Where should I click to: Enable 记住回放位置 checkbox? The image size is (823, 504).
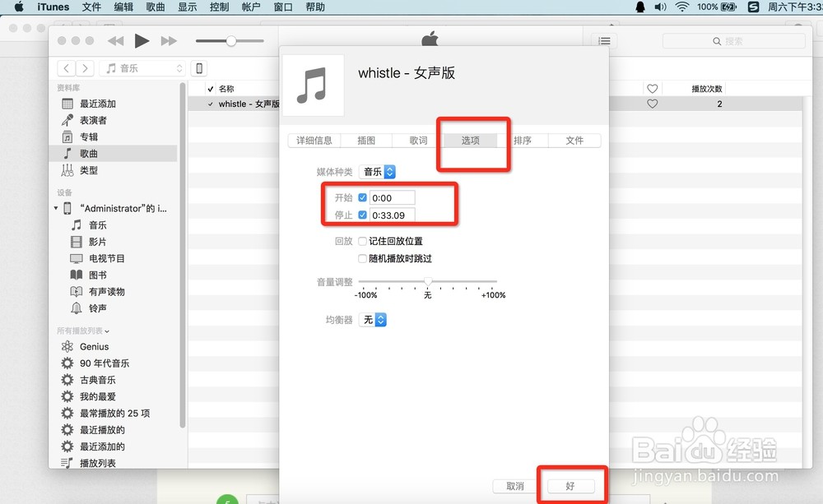point(362,241)
